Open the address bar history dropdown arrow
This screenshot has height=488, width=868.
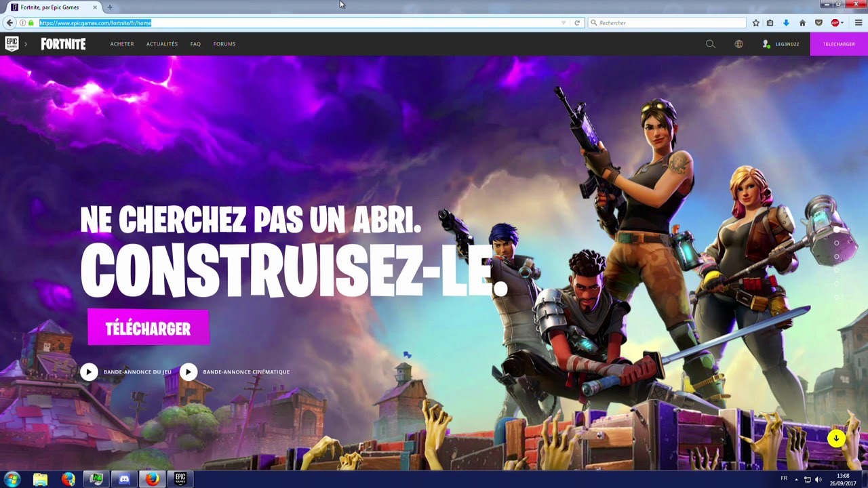(x=563, y=22)
